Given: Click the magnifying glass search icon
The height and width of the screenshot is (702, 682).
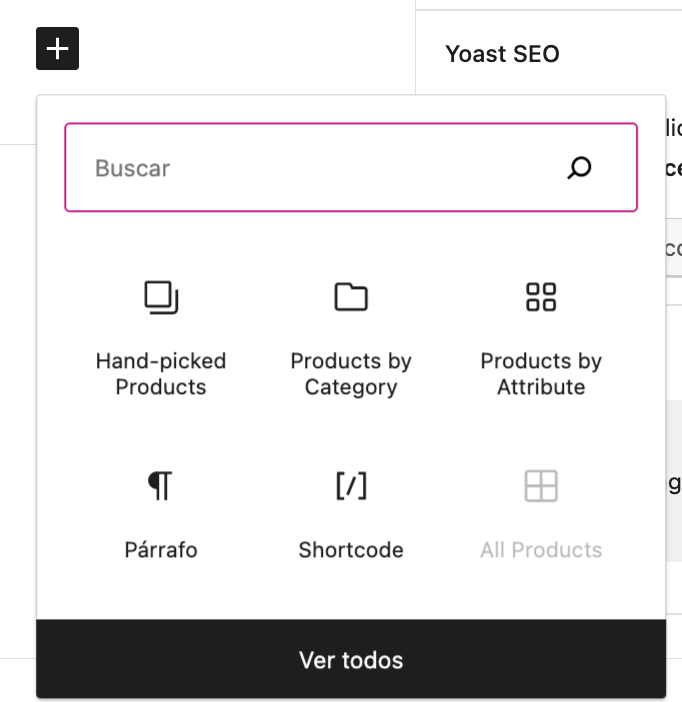Looking at the screenshot, I should 579,168.
